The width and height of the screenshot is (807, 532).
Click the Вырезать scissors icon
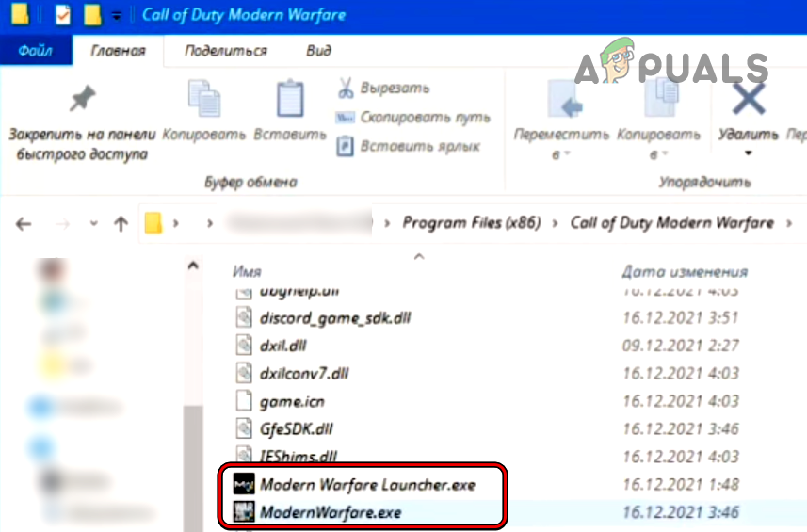346,88
